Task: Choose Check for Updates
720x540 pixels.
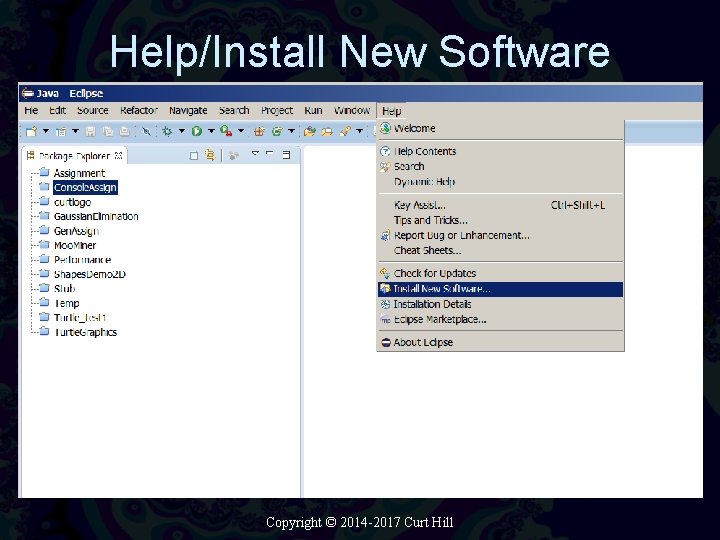Action: point(500,274)
